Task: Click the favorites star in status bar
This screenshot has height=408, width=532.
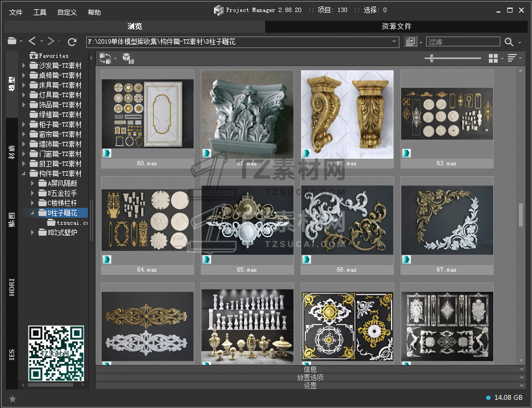Action: tap(13, 399)
